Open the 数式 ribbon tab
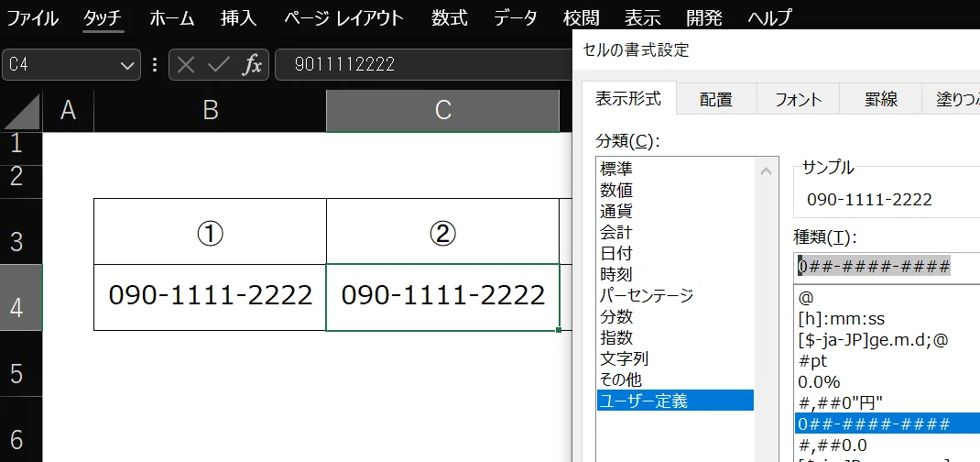The width and height of the screenshot is (980, 462). click(450, 17)
